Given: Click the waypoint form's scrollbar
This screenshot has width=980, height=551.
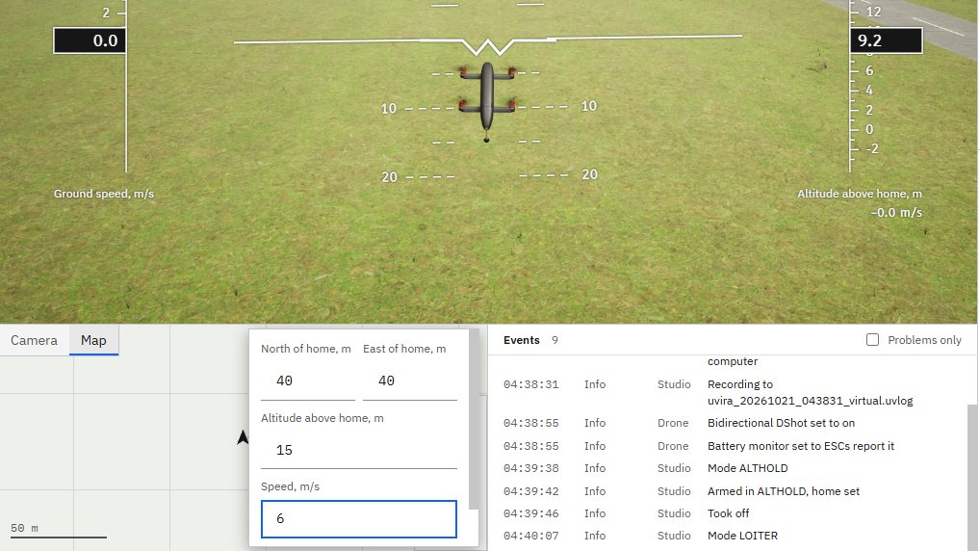Looking at the screenshot, I should tap(473, 419).
